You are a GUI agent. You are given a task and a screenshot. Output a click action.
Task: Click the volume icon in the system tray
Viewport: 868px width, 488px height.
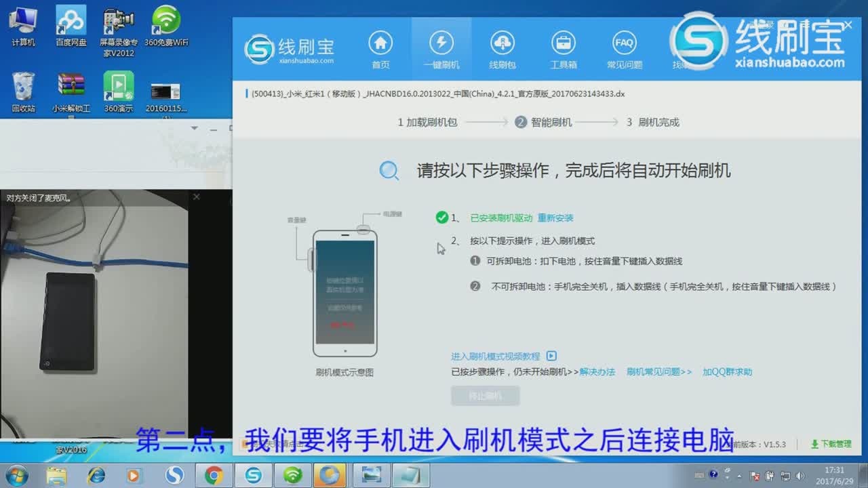(801, 476)
